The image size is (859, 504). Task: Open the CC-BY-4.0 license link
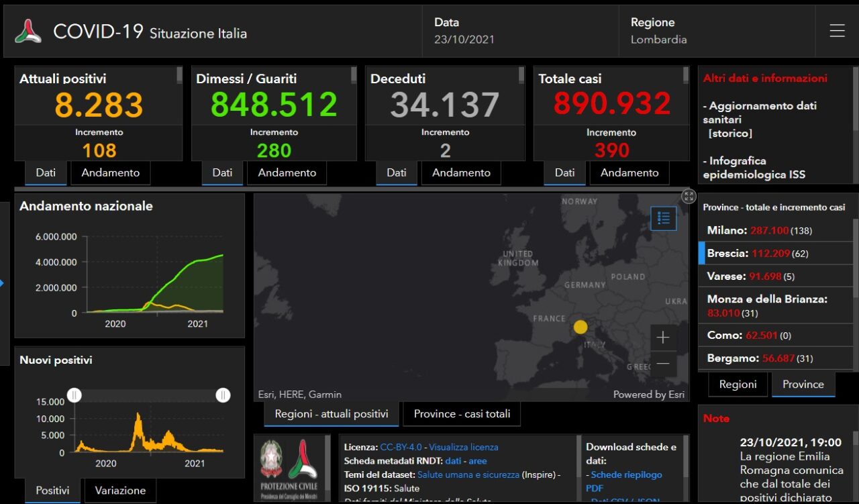click(x=401, y=447)
